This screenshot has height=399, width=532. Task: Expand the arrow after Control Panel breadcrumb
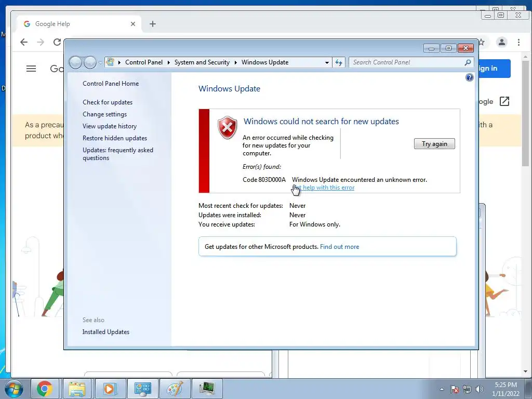[169, 62]
